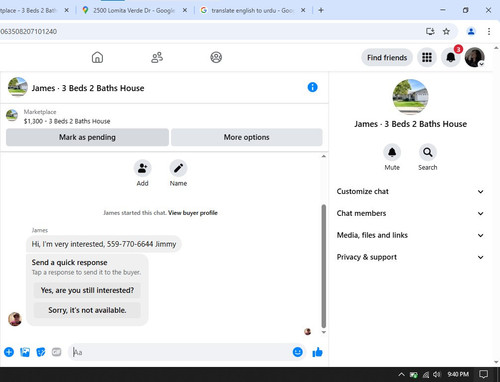500x382 pixels.
Task: Click More options button
Action: [x=247, y=137]
